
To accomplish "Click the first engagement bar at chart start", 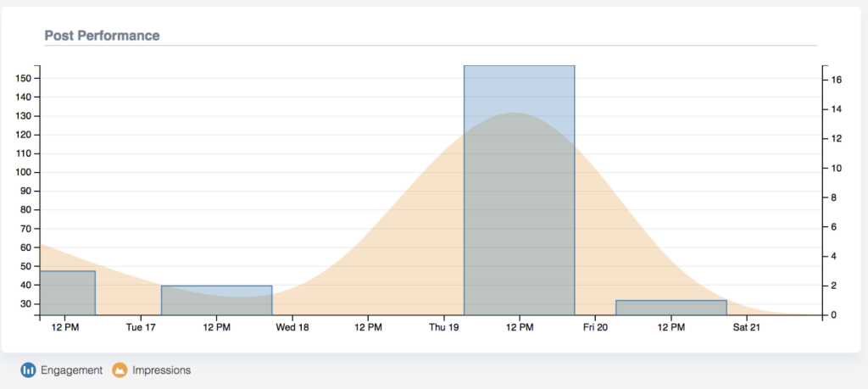I will tap(68, 293).
